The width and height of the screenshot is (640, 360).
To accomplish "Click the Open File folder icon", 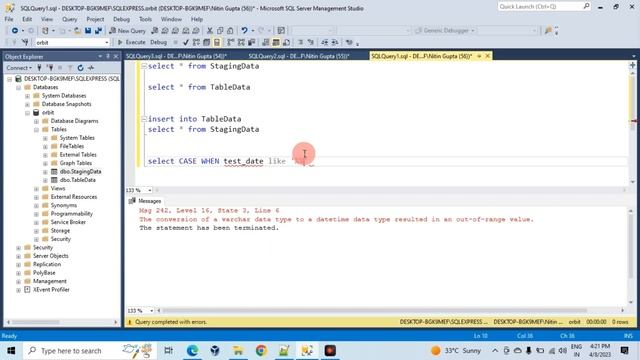I will tap(77, 31).
